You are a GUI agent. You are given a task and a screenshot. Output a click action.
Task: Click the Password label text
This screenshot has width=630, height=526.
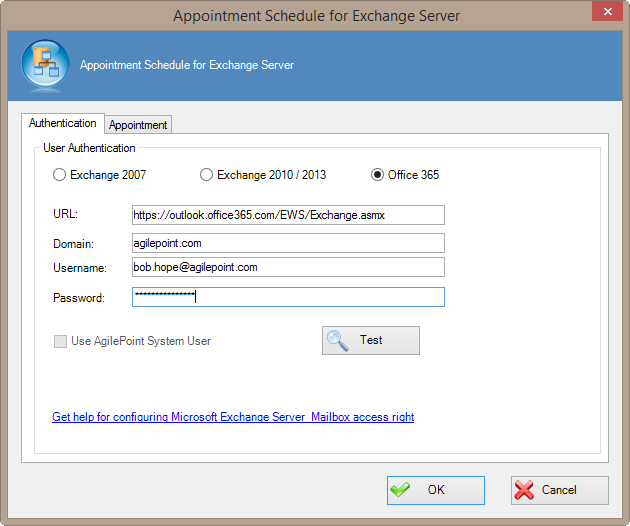pos(78,298)
